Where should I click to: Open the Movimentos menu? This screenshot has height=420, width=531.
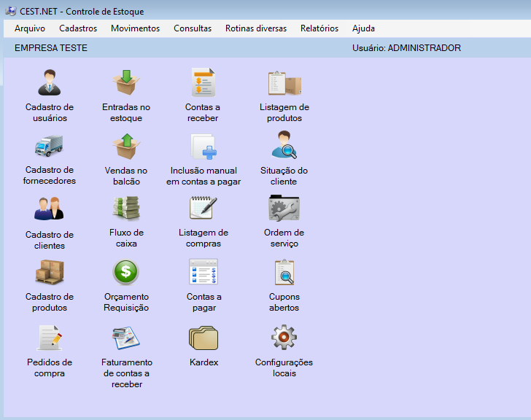[135, 28]
